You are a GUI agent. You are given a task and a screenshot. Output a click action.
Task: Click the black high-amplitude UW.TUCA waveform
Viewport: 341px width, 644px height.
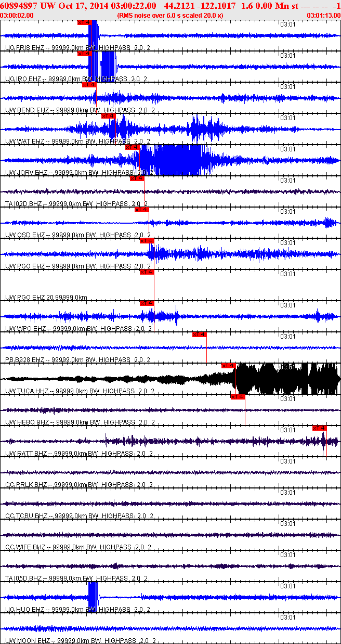pos(286,379)
